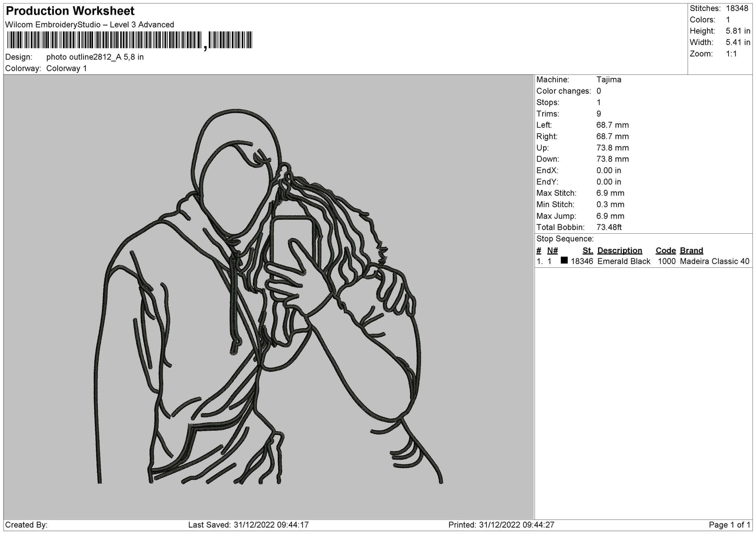Image resolution: width=756 pixels, height=534 pixels.
Task: Click the Total Bobbin 73.48ft value
Action: pyautogui.click(x=609, y=228)
